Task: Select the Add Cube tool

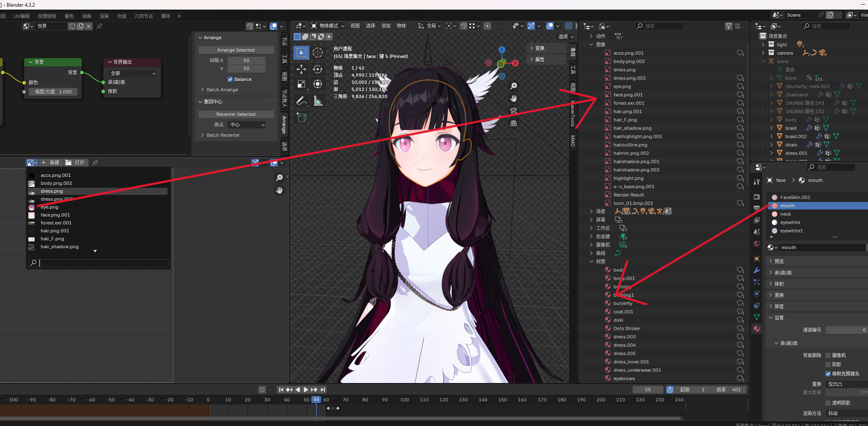Action: [301, 117]
